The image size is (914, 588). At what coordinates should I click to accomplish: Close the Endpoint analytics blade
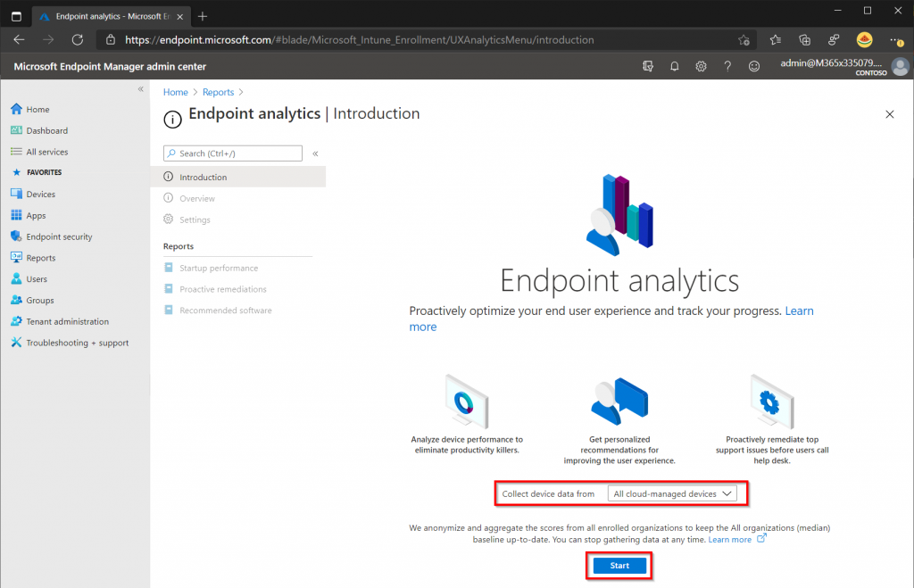(x=890, y=114)
